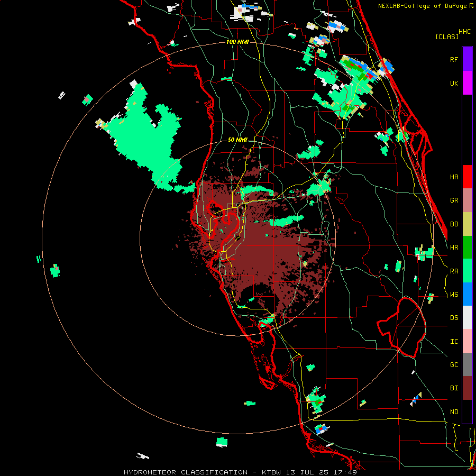Click the RA light green legend swatch
The height and width of the screenshot is (476, 476).
pyautogui.click(x=467, y=271)
